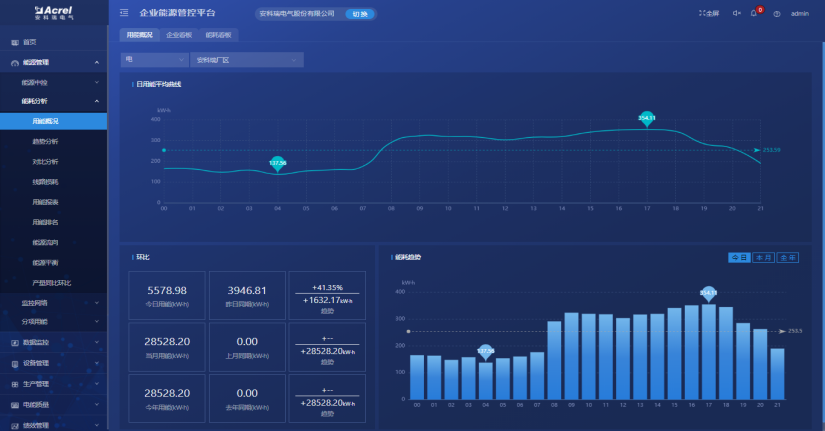
Task: Click the 全屏 fullscreen icon
Action: pos(700,13)
